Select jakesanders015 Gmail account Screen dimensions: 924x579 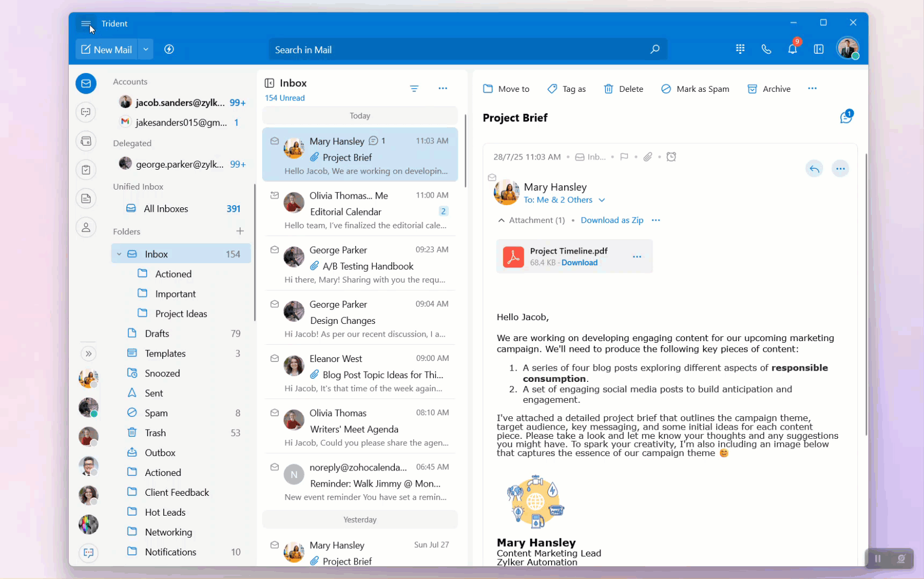(182, 122)
